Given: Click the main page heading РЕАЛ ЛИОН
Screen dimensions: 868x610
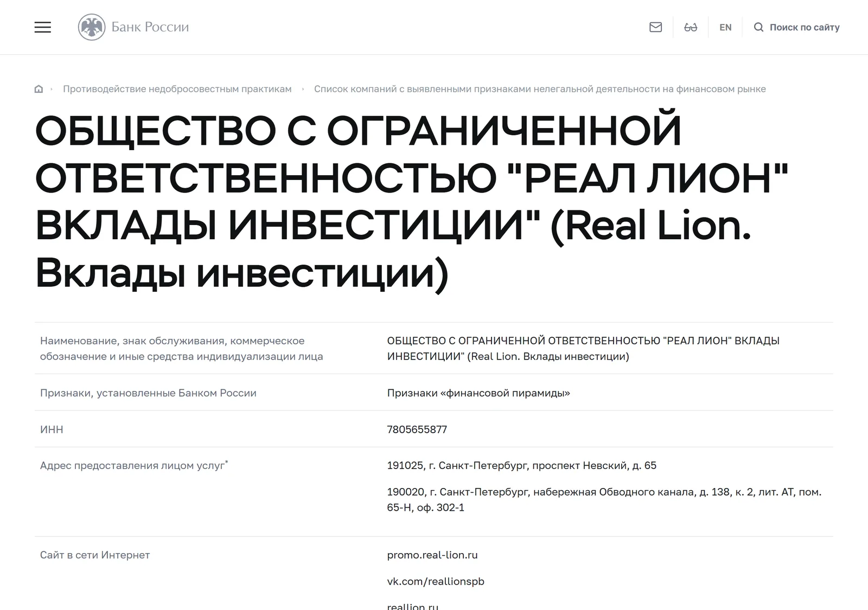Looking at the screenshot, I should click(x=412, y=201).
